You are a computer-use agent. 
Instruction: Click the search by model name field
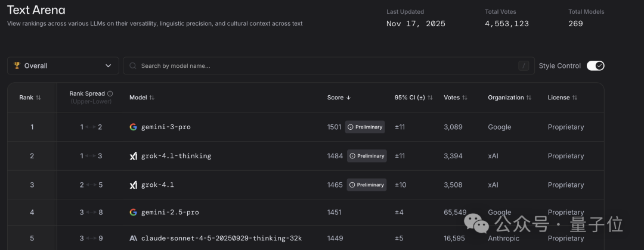point(322,65)
